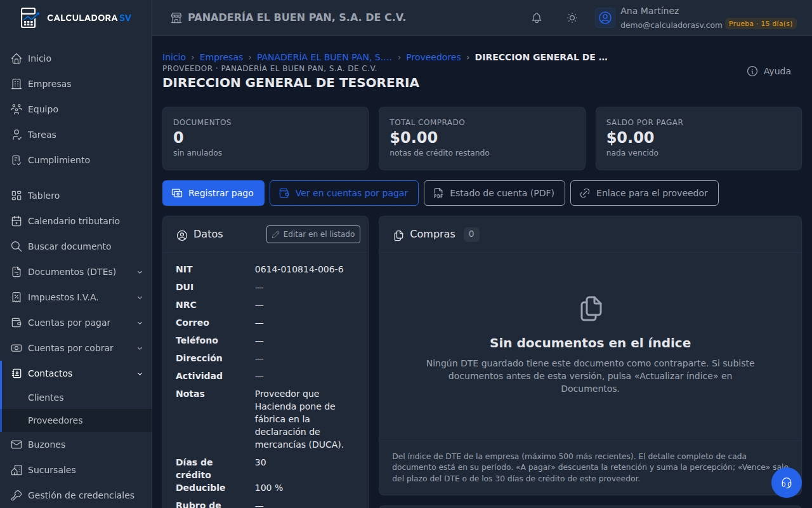The width and height of the screenshot is (812, 508).
Task: Click the Empresas building icon in sidebar
Action: pyautogui.click(x=16, y=84)
